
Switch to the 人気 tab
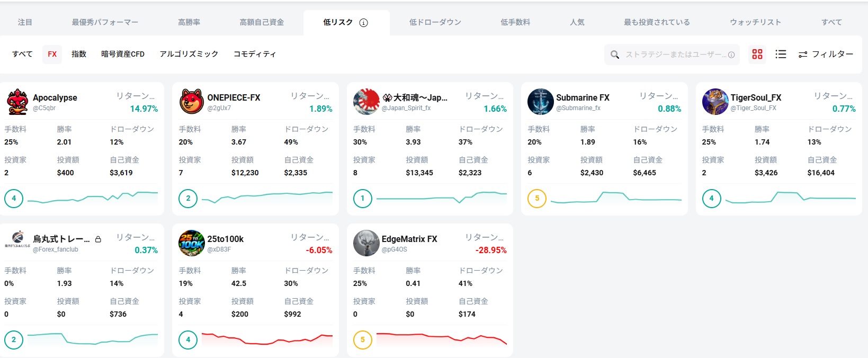(577, 22)
